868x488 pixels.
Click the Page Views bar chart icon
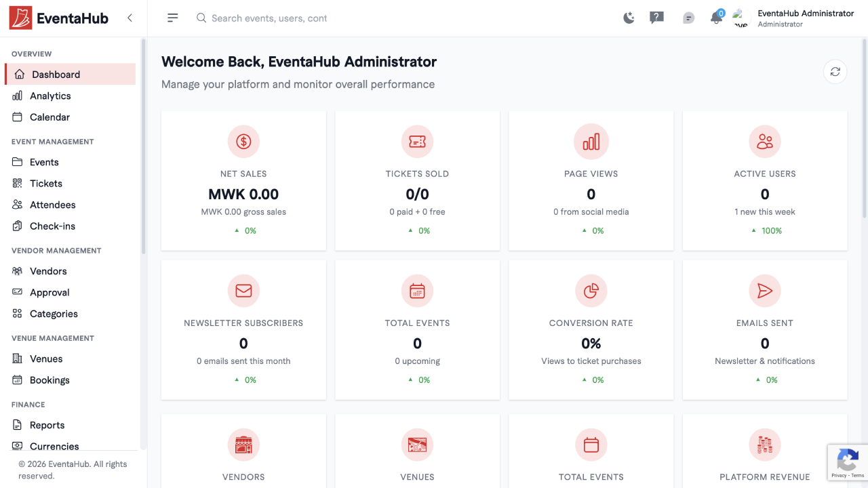(591, 142)
